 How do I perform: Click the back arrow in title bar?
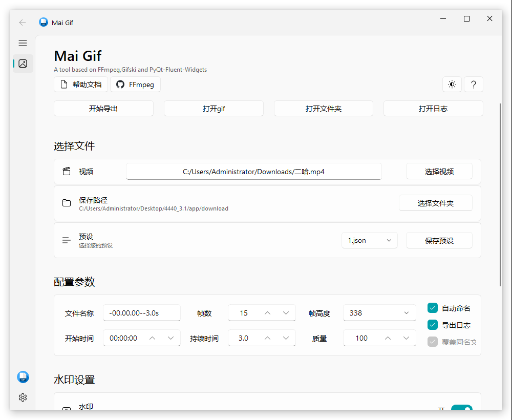tap(22, 23)
